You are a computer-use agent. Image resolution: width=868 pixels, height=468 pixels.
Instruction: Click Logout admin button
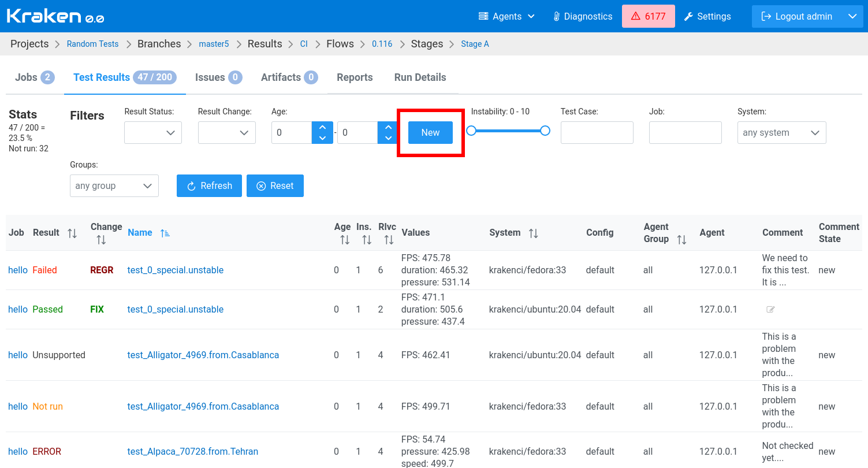[797, 16]
